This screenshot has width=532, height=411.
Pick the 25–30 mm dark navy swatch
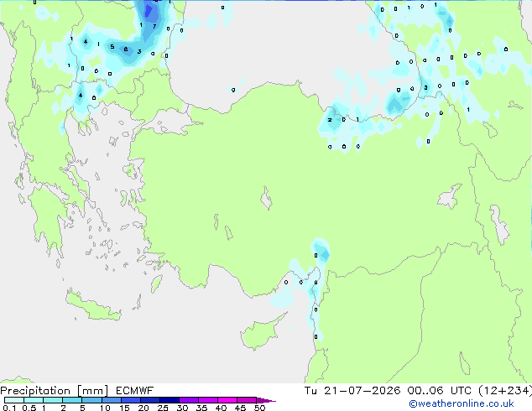click(x=169, y=400)
